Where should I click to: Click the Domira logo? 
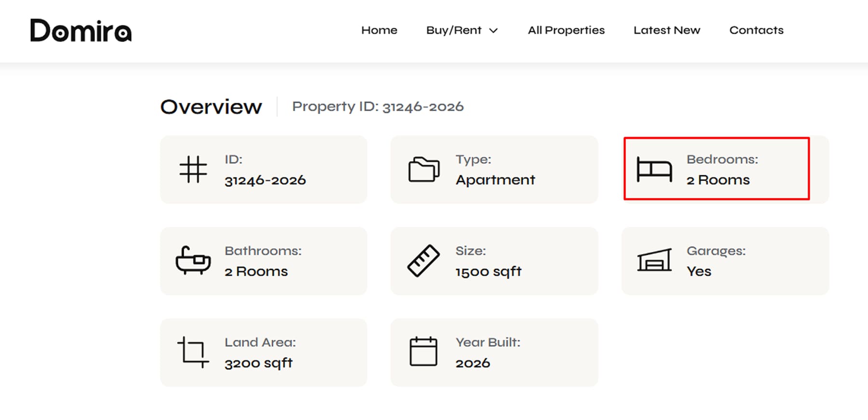(x=81, y=30)
